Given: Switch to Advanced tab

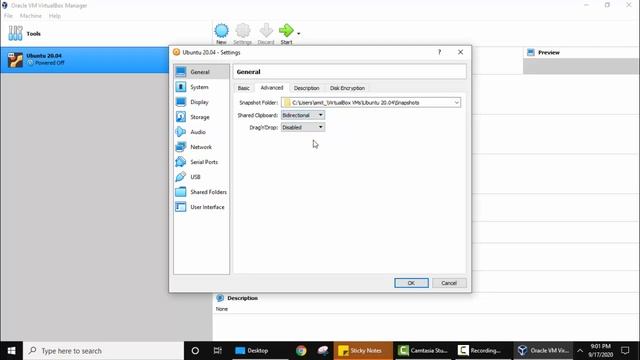Looking at the screenshot, I should [x=272, y=88].
